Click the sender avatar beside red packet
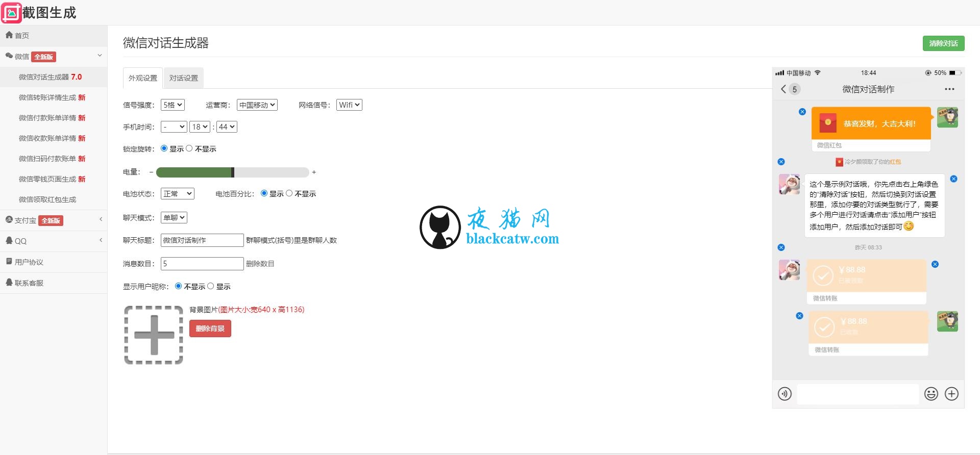Viewport: 980px width, 455px height. coord(947,117)
